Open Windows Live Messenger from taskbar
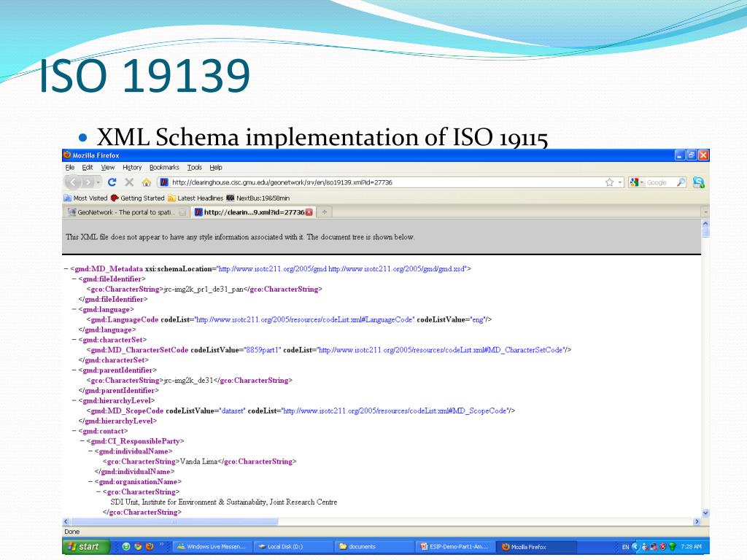 point(212,547)
